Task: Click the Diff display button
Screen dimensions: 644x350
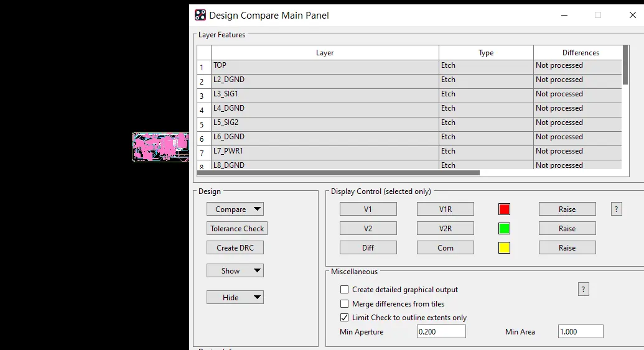Action: point(368,247)
